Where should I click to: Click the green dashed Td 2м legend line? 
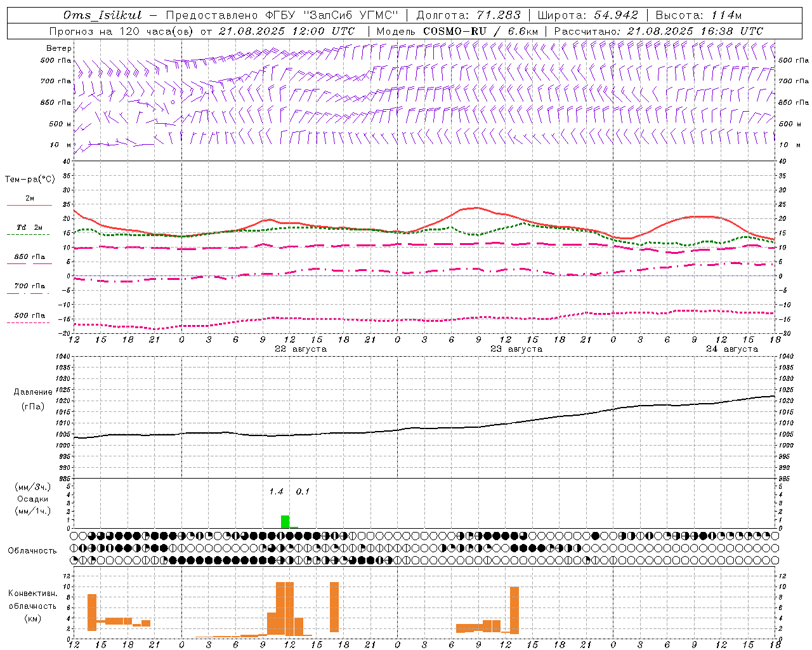click(x=28, y=235)
